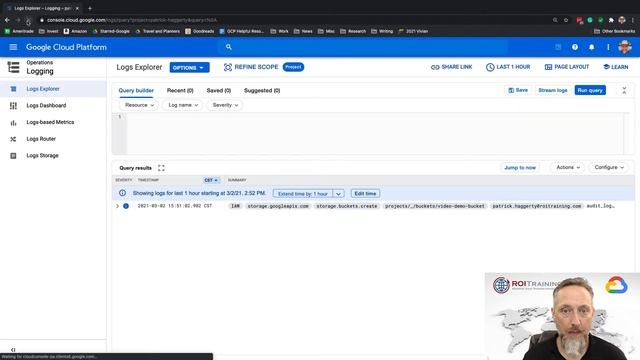
Task: Click the Learn graduation cap icon
Action: click(x=606, y=67)
